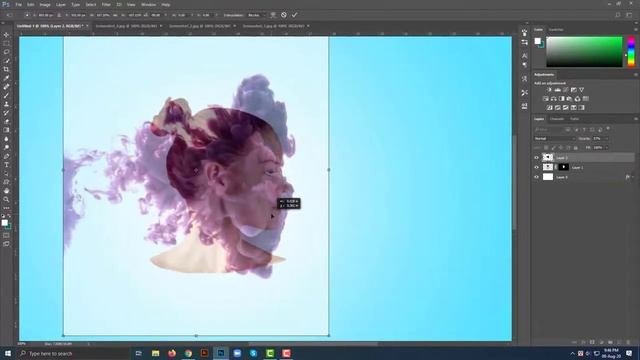The width and height of the screenshot is (640, 360).
Task: Open the Image menu
Action: (45, 4)
